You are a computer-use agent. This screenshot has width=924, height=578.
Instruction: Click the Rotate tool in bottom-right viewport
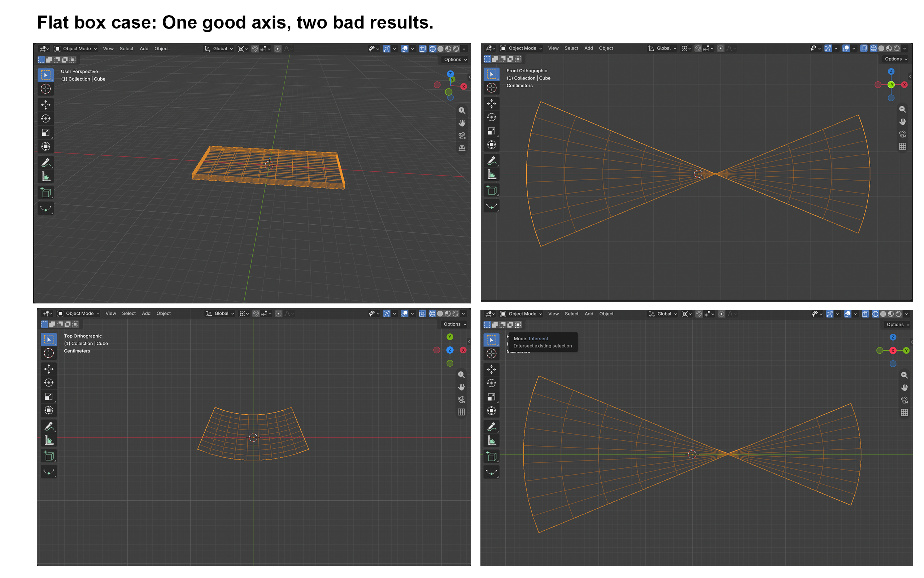[492, 383]
